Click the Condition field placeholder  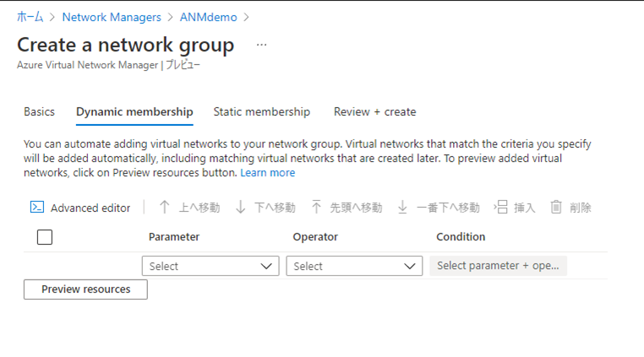(x=498, y=266)
